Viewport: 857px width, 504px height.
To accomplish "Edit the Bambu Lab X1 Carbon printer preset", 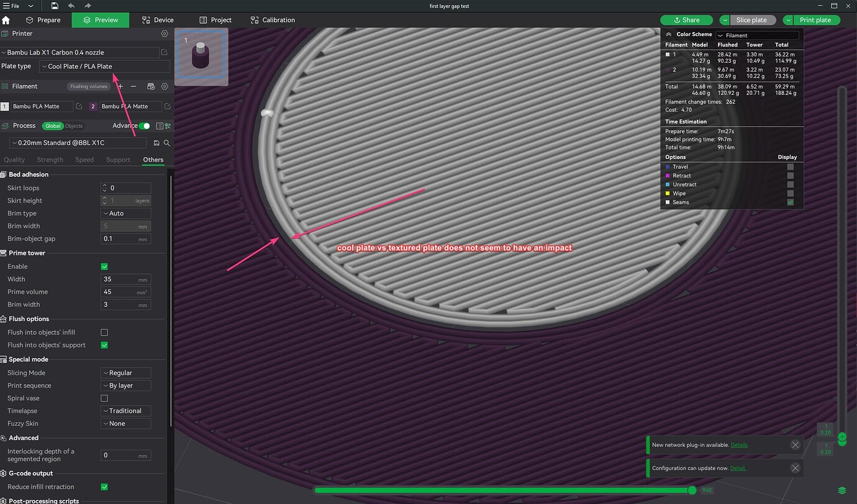I will [165, 53].
